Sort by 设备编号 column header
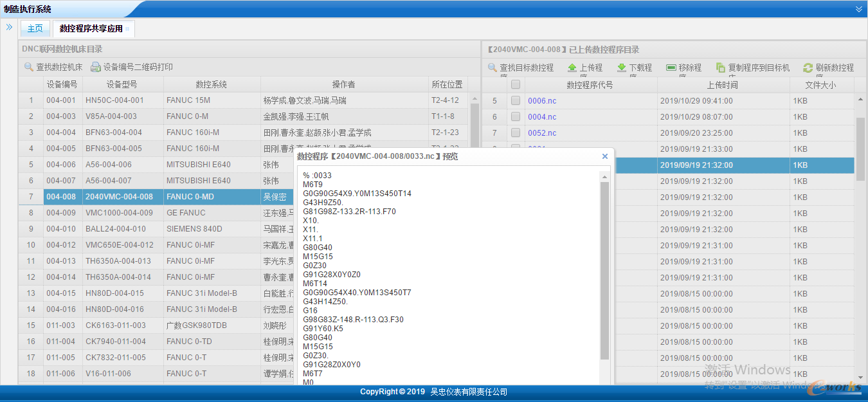This screenshot has height=402, width=868. (x=62, y=84)
